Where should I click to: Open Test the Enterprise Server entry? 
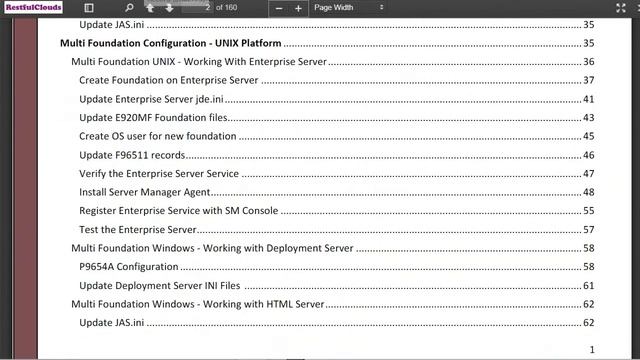click(x=138, y=229)
